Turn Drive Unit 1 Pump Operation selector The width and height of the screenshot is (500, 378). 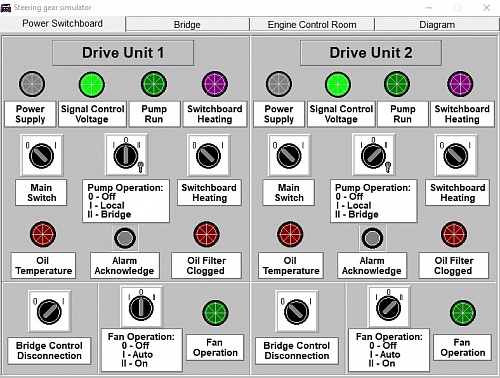tap(126, 155)
